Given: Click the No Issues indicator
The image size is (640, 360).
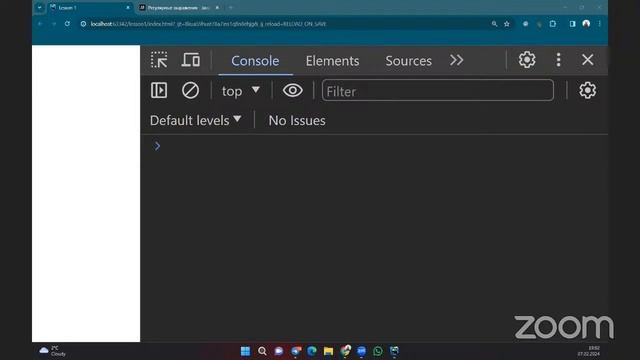Looking at the screenshot, I should [297, 120].
